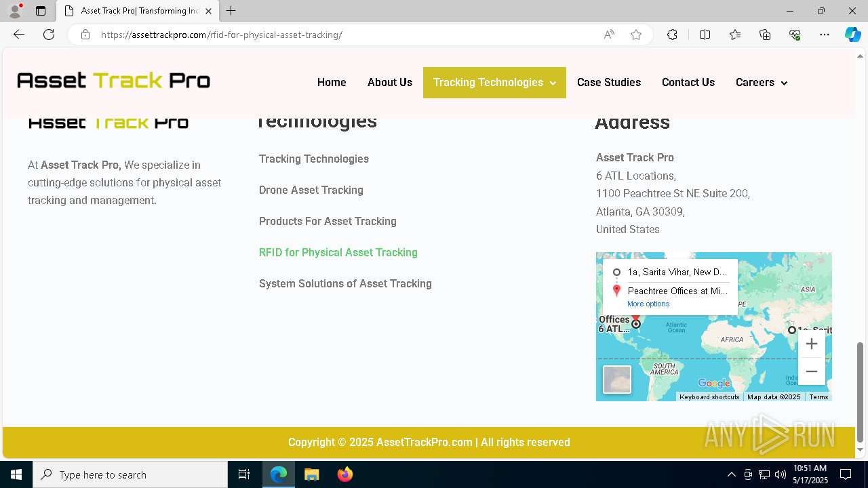The width and height of the screenshot is (868, 488).
Task: Open Task View on the taskbar
Action: coord(244,474)
